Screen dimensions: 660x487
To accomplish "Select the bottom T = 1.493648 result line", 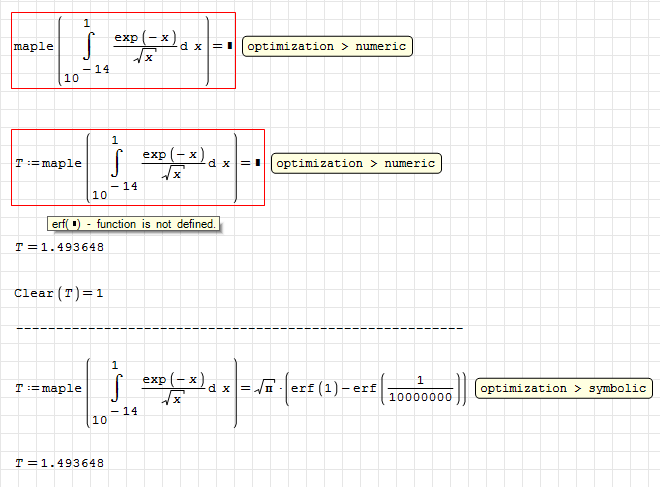I will [60, 462].
